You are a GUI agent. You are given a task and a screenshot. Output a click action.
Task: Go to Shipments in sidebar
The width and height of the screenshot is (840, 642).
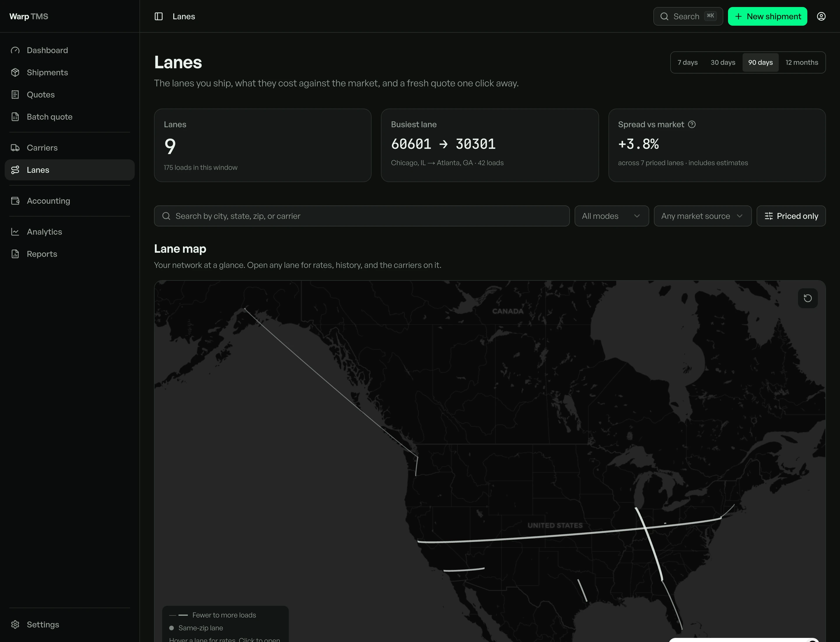point(69,72)
